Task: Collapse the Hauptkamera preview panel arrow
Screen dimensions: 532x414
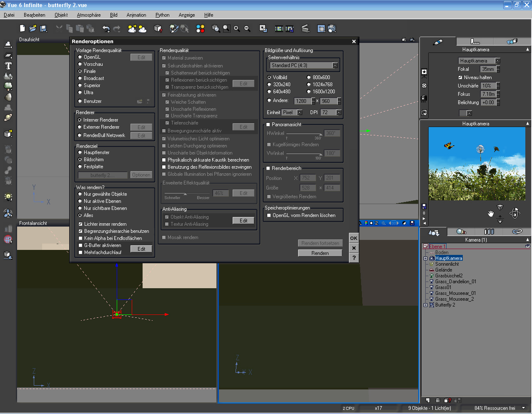Action: pyautogui.click(x=527, y=124)
